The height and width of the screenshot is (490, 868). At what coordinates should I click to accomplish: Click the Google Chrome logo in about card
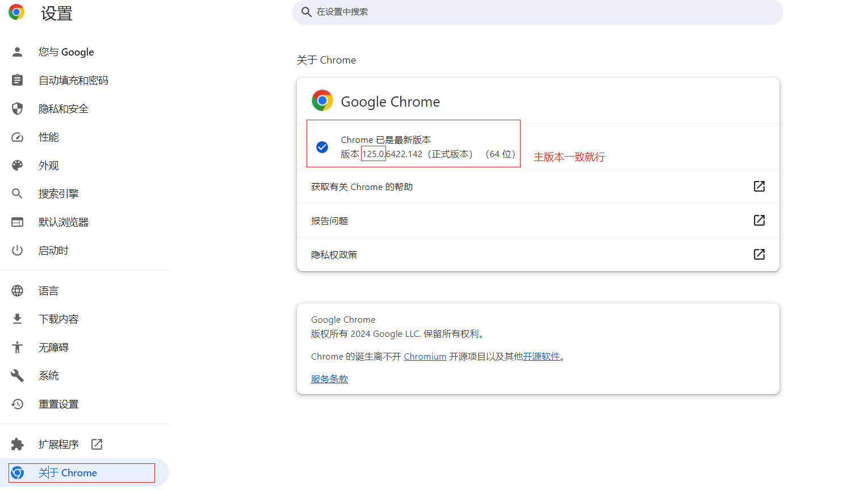pyautogui.click(x=322, y=100)
